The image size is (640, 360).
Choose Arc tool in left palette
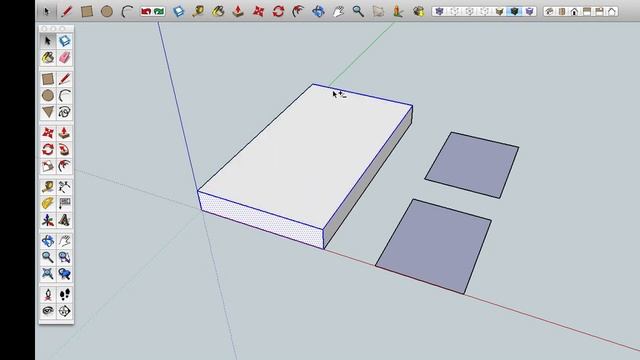[64, 96]
